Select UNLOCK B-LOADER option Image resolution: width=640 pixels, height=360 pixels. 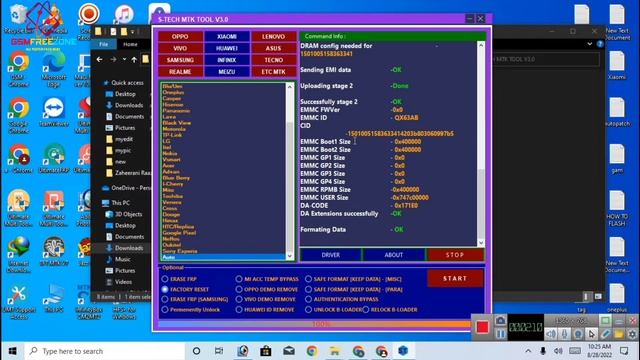[x=333, y=310]
